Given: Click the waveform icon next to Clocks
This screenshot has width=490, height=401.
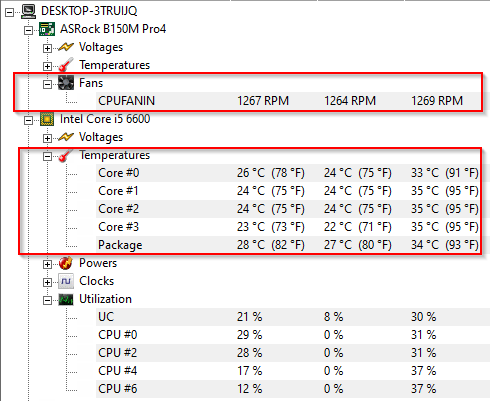Looking at the screenshot, I should click(x=66, y=281).
